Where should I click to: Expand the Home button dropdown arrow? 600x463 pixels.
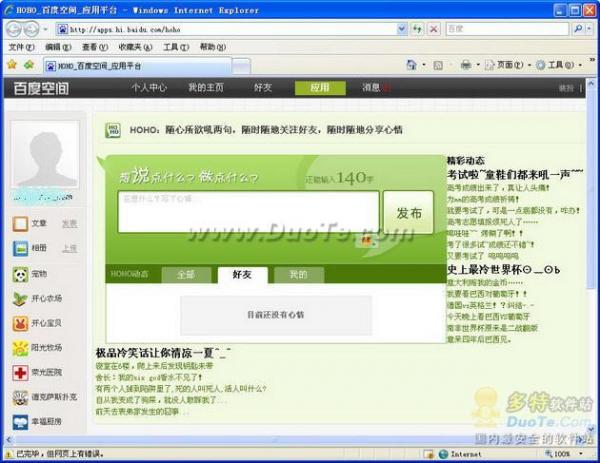pos(424,65)
